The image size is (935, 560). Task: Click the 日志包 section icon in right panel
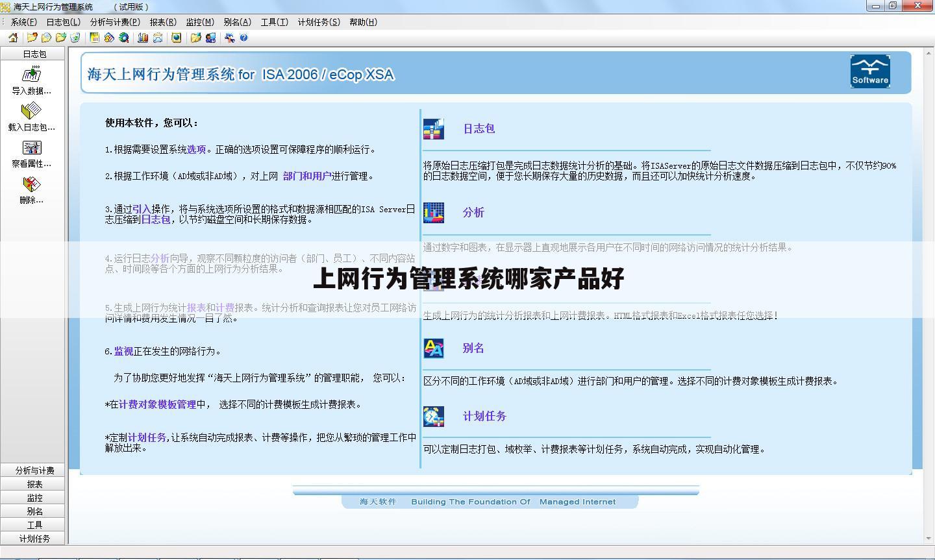[434, 128]
